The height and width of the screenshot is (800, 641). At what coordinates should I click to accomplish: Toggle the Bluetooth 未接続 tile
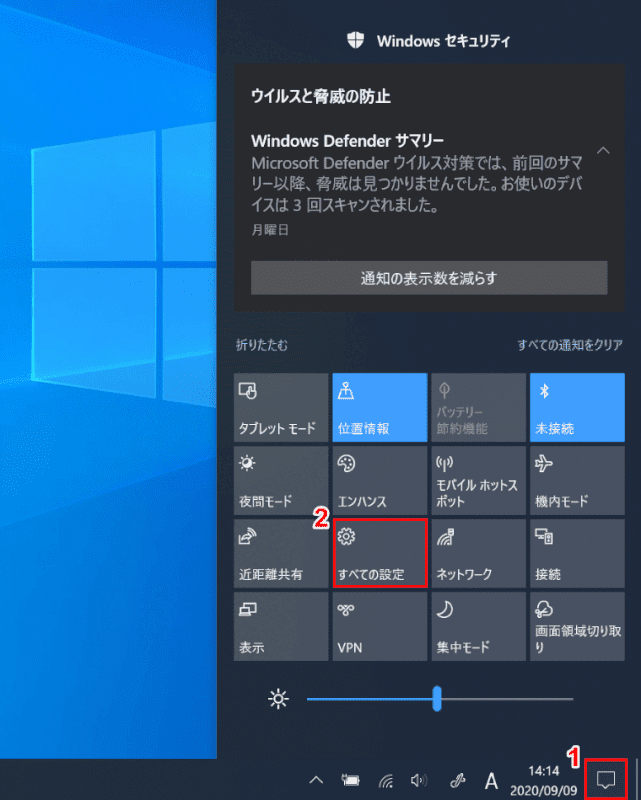click(577, 407)
